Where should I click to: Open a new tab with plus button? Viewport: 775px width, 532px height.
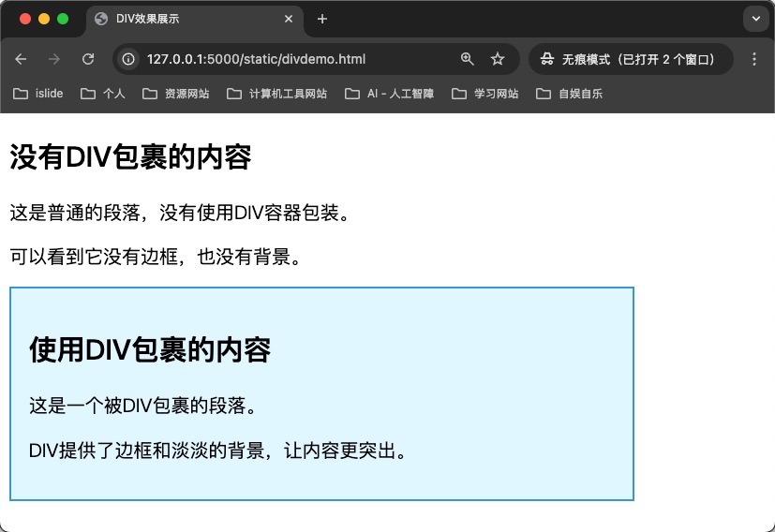(322, 19)
